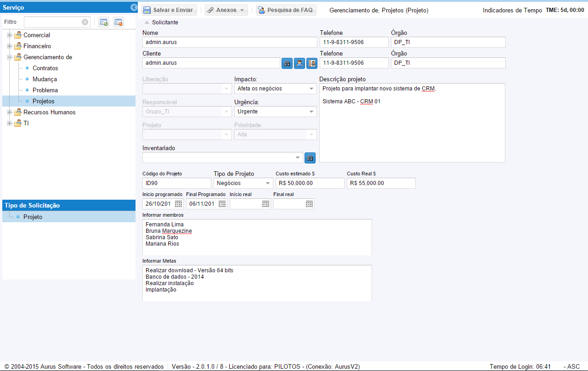Select Problema in the service tree

(45, 90)
